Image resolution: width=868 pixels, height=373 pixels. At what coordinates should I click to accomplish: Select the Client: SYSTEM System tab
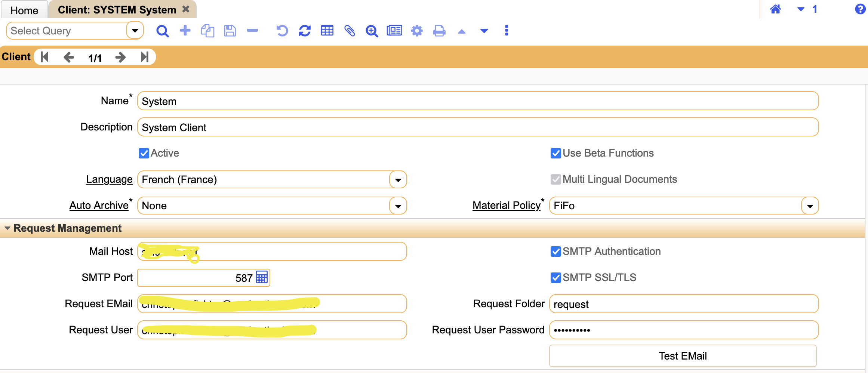[116, 9]
